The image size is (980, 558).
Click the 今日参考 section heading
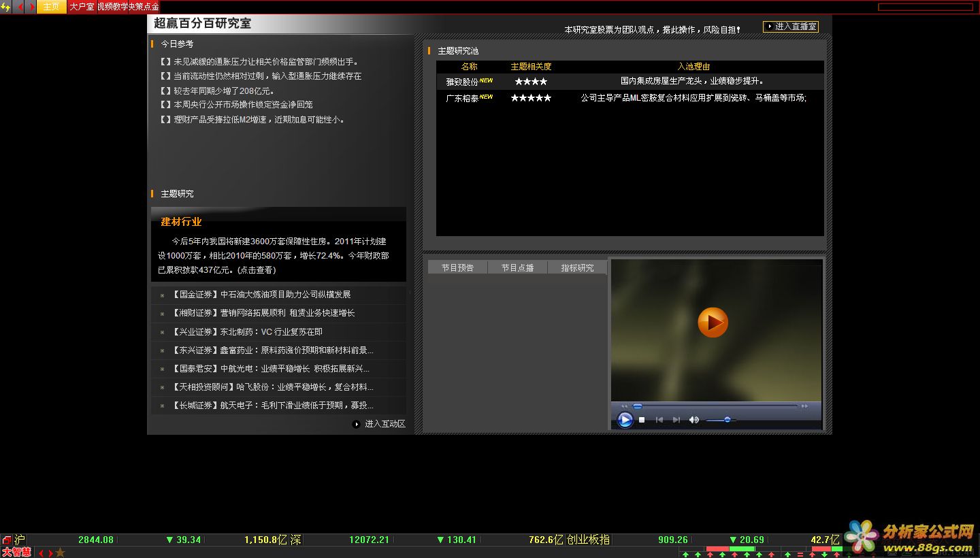177,44
